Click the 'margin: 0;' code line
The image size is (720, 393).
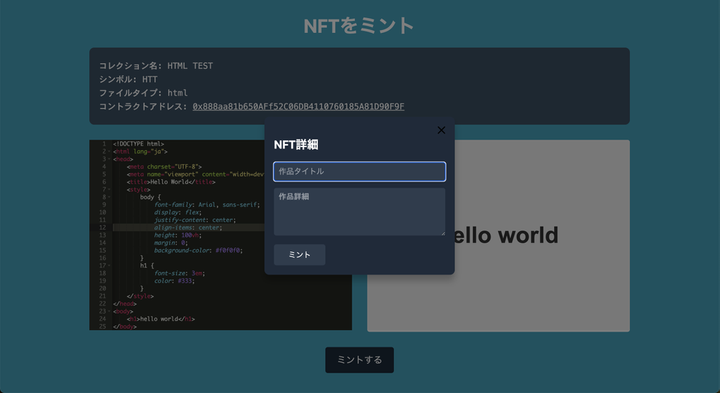coord(171,243)
